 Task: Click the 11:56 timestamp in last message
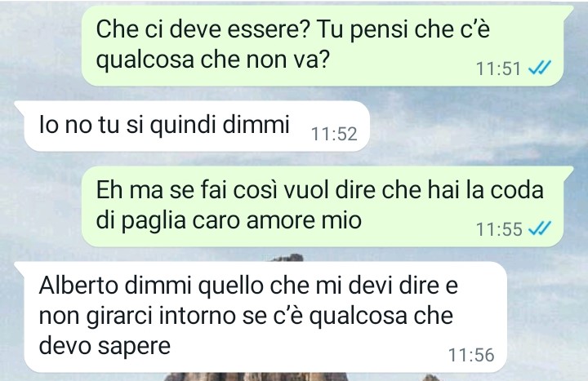pyautogui.click(x=471, y=355)
